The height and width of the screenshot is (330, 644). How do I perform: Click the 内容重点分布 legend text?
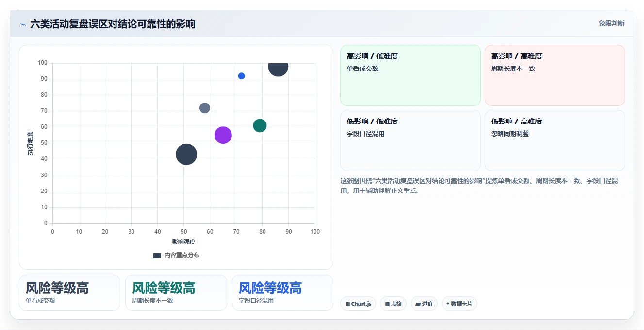pos(182,255)
